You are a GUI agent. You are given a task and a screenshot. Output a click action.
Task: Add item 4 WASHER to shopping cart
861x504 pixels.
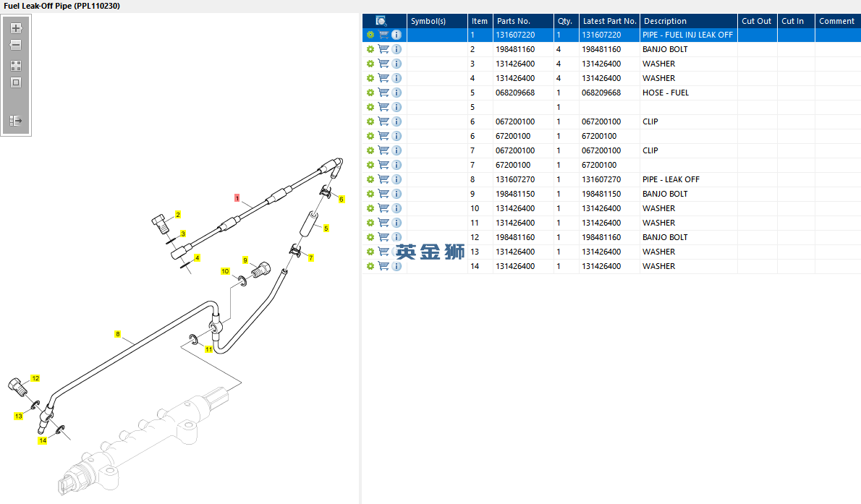(x=383, y=78)
